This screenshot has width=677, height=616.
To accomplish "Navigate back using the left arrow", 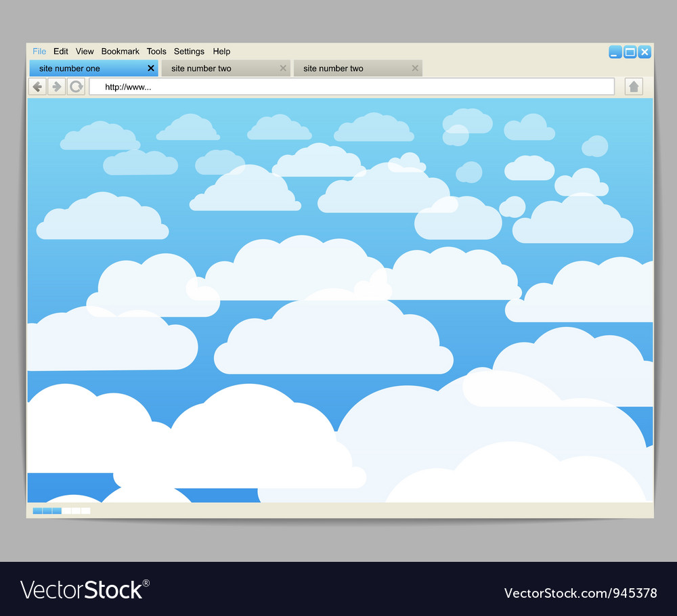I will [x=37, y=86].
